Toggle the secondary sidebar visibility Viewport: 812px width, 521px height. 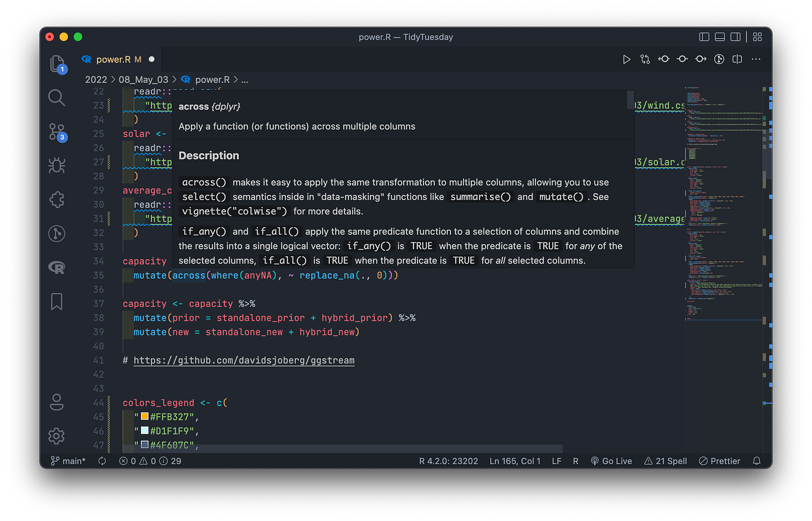click(735, 37)
